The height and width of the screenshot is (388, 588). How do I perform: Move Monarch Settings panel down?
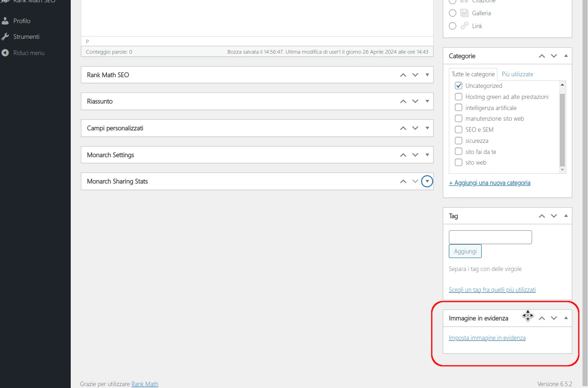415,155
